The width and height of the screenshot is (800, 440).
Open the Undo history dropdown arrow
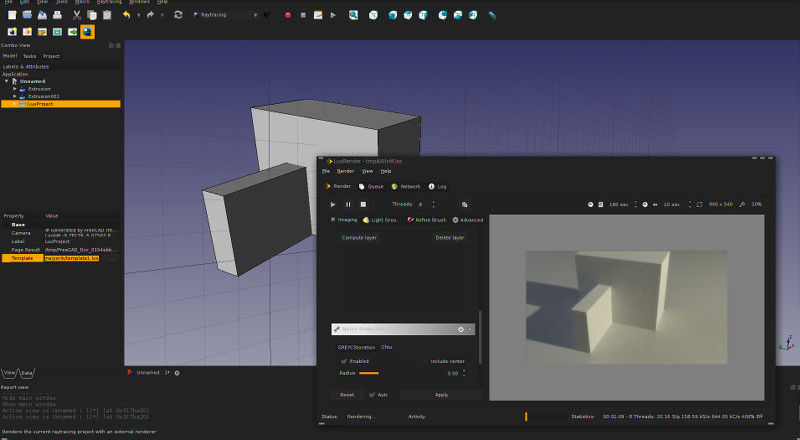coord(138,15)
